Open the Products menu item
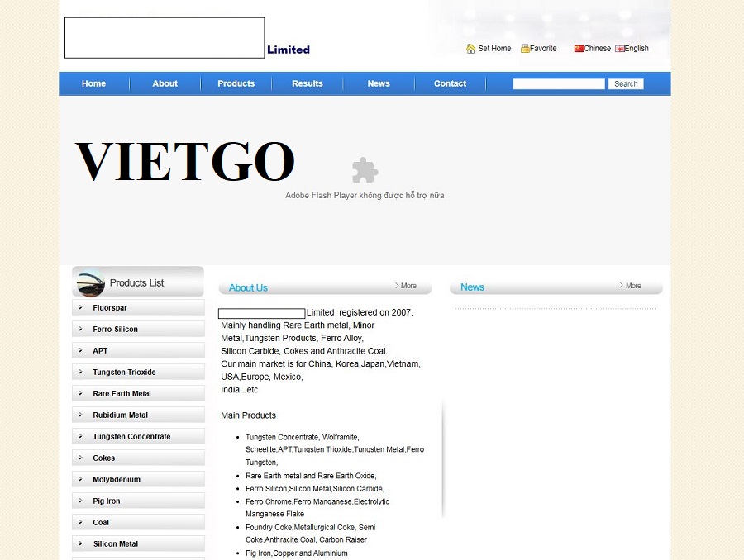Viewport: 744px width, 560px height. [236, 83]
